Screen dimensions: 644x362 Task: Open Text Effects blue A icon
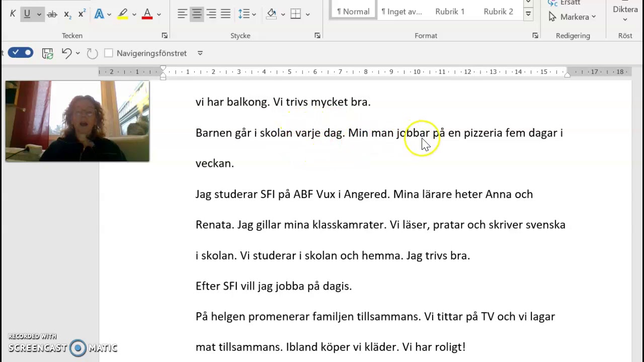[x=99, y=14]
